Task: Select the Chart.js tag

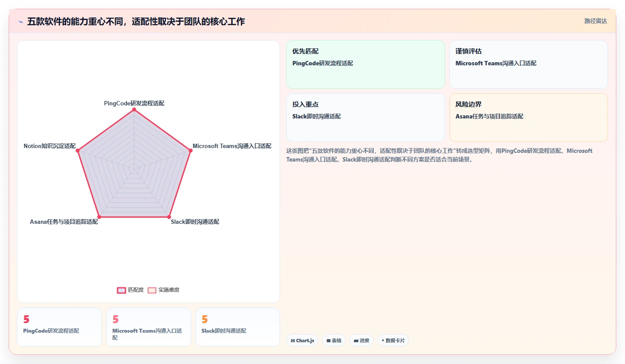Action: point(302,340)
